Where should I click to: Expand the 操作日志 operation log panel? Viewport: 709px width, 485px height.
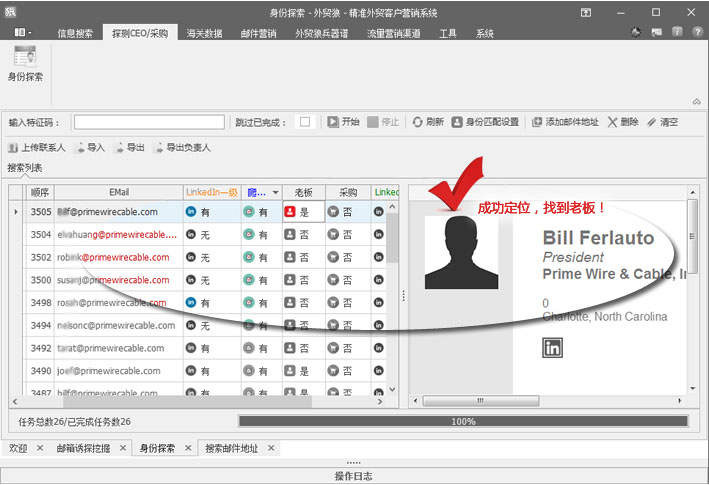(x=354, y=476)
